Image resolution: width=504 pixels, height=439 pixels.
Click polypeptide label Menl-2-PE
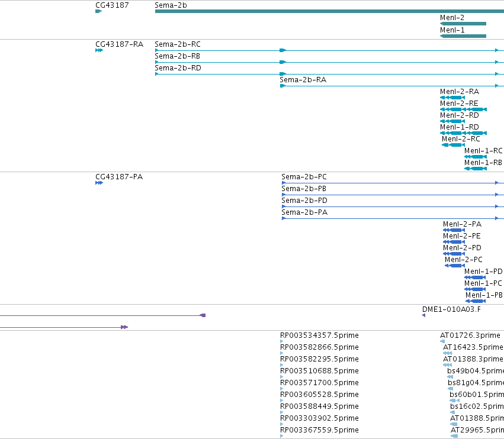coord(461,236)
